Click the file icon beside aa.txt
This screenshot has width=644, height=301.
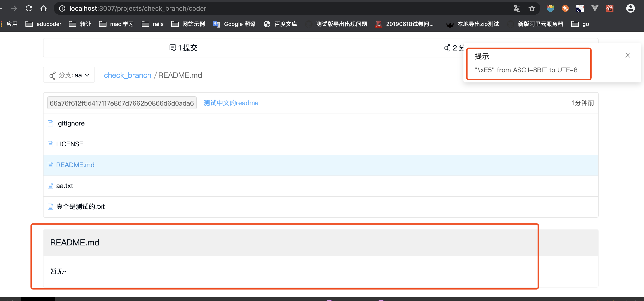(50, 186)
